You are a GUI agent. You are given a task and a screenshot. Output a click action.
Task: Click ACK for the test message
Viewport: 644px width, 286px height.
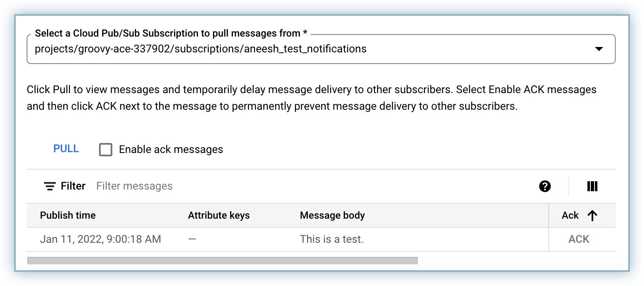click(x=579, y=239)
